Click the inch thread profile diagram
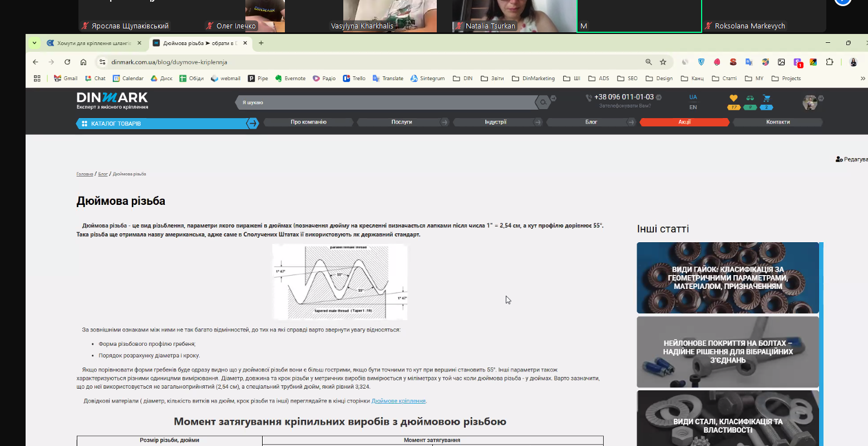The image size is (868, 446). coord(340,282)
